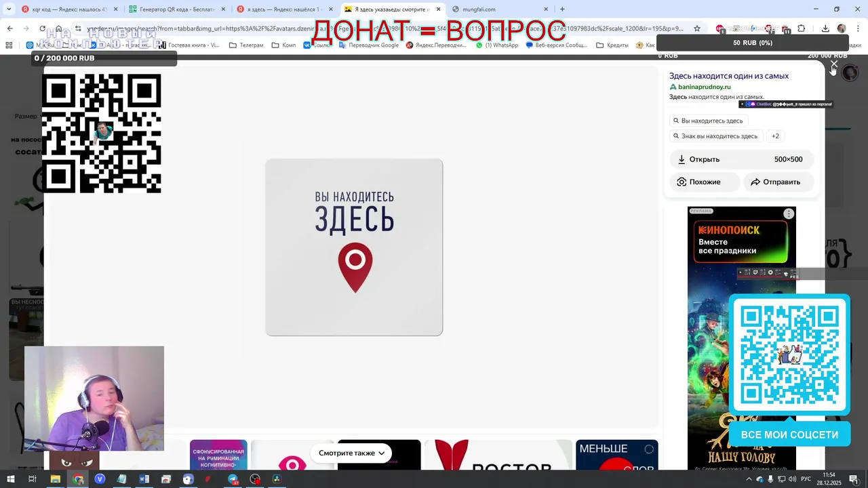This screenshot has height=488, width=868.
Task: Go back in browser history
Action: [9, 28]
